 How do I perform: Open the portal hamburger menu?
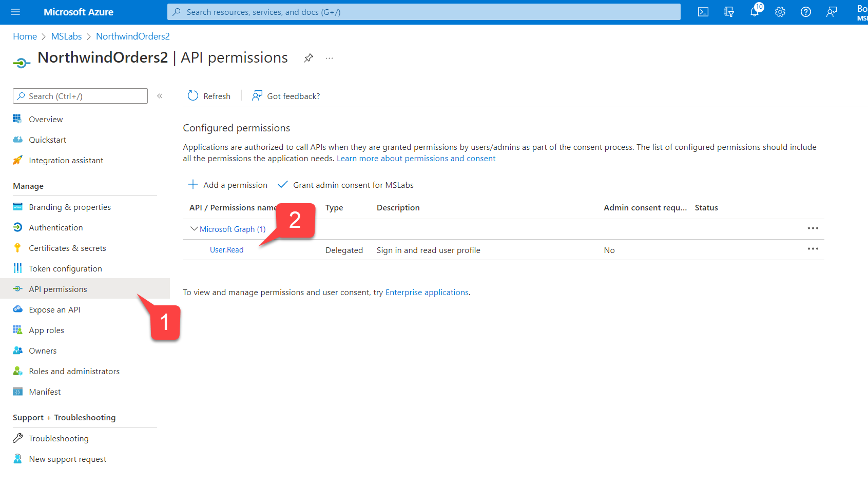15,12
